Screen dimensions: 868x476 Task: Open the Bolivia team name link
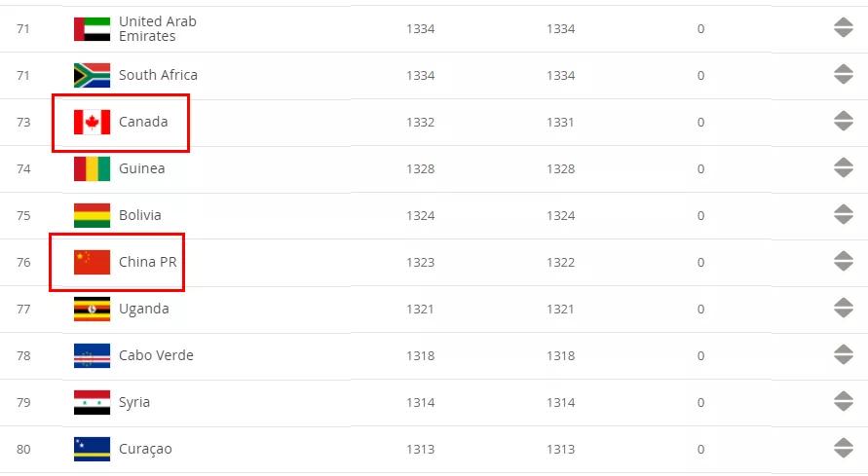[x=140, y=215]
